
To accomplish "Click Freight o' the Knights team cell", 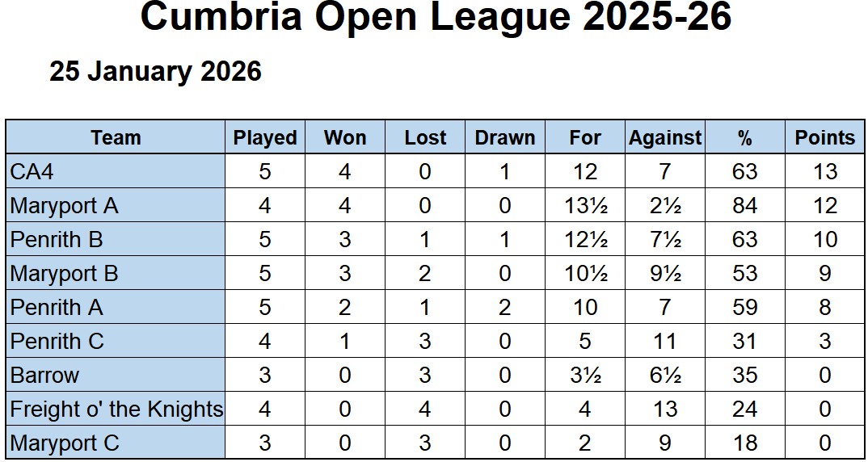I will [x=116, y=409].
